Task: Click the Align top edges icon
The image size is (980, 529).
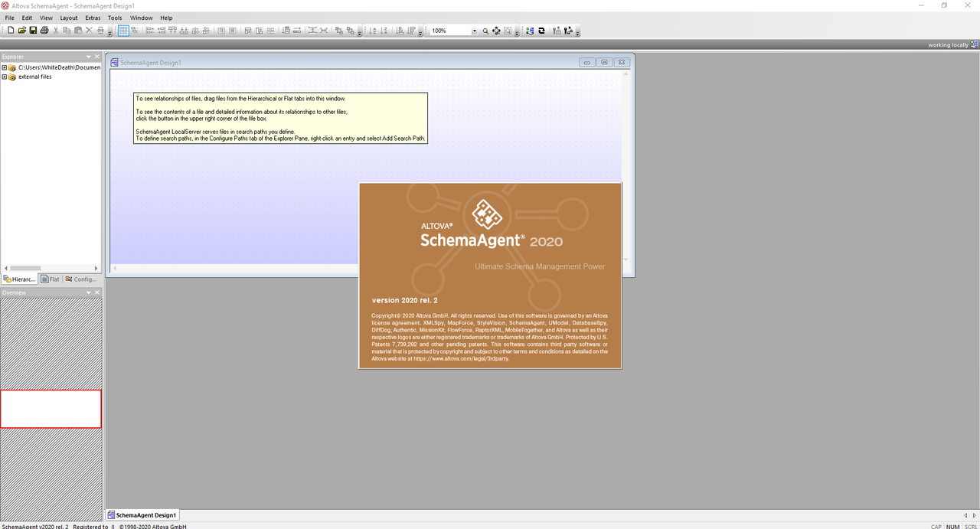Action: point(172,31)
